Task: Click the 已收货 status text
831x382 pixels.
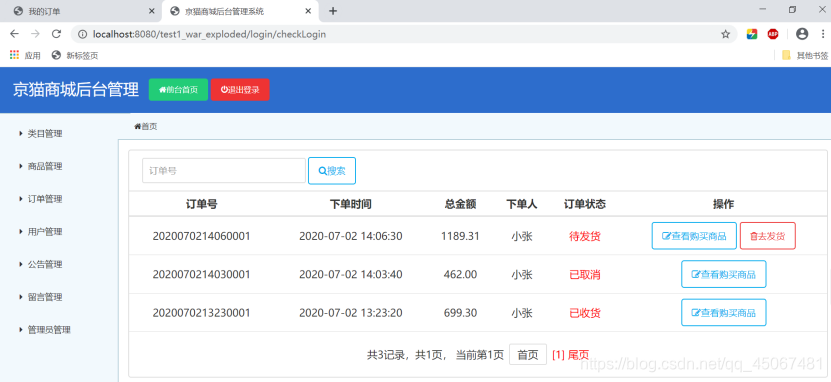Action: (585, 313)
